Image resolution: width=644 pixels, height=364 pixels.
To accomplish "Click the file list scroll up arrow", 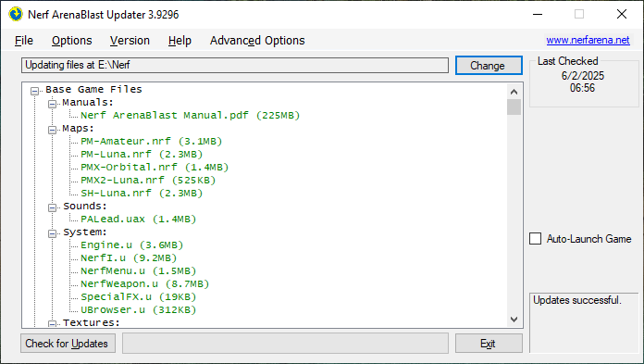I will tap(514, 92).
